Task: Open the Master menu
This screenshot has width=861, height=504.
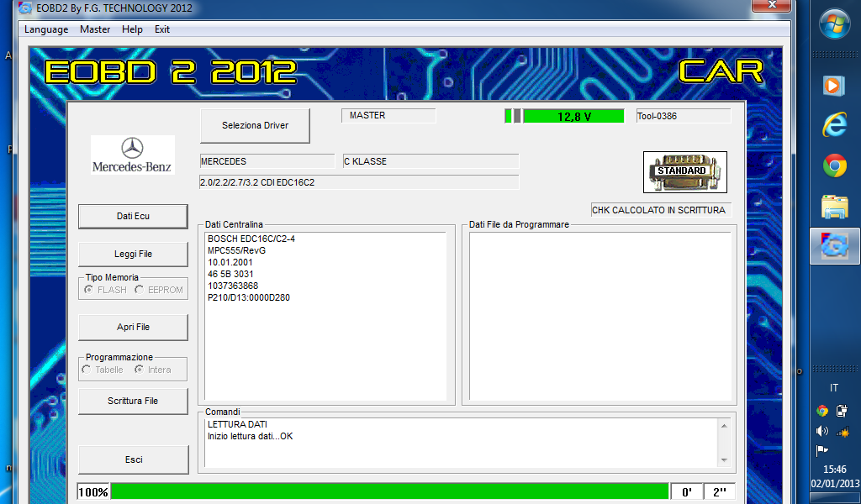Action: (x=95, y=29)
